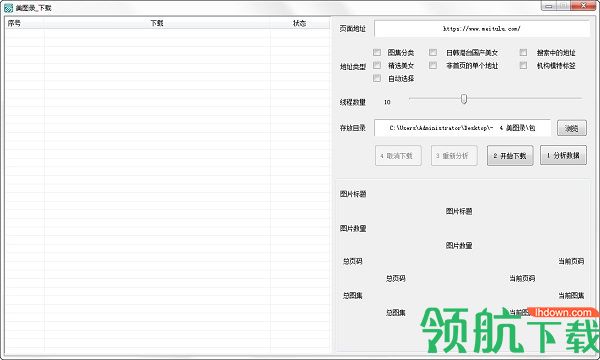Screen dimensions: 600x360
Task: Click the app icon in the title bar
Action: (8, 8)
